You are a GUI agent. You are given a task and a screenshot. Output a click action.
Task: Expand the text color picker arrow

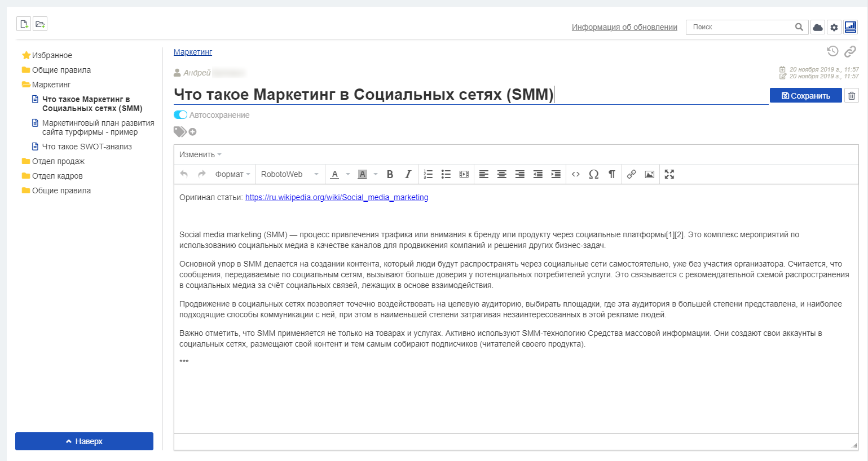348,174
